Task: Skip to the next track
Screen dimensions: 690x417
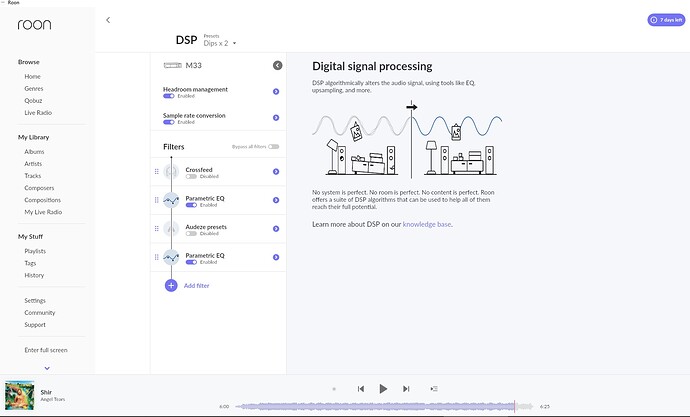Action: coord(406,389)
